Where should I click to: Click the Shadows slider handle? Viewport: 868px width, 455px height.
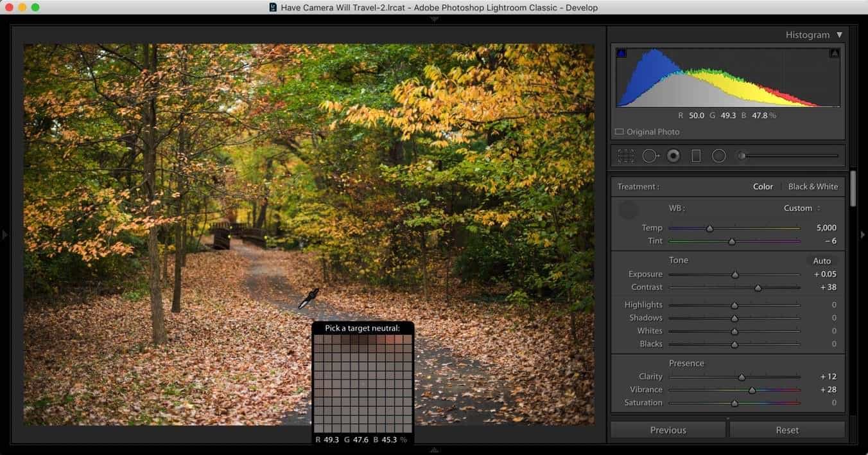(734, 318)
